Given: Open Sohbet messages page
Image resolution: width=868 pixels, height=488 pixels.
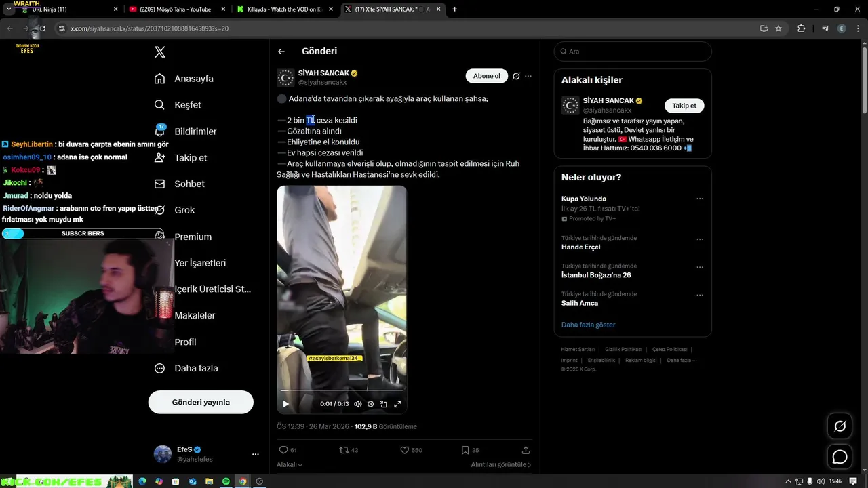Looking at the screenshot, I should (179, 184).
